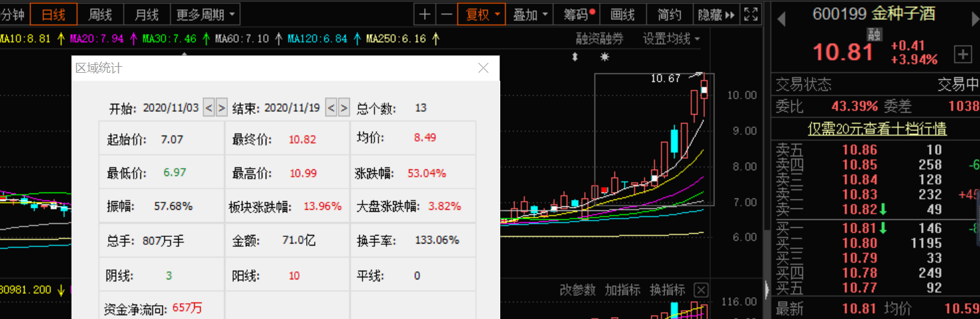Select the 卖四 10.85 order row
The width and height of the screenshot is (980, 319).
point(875,165)
